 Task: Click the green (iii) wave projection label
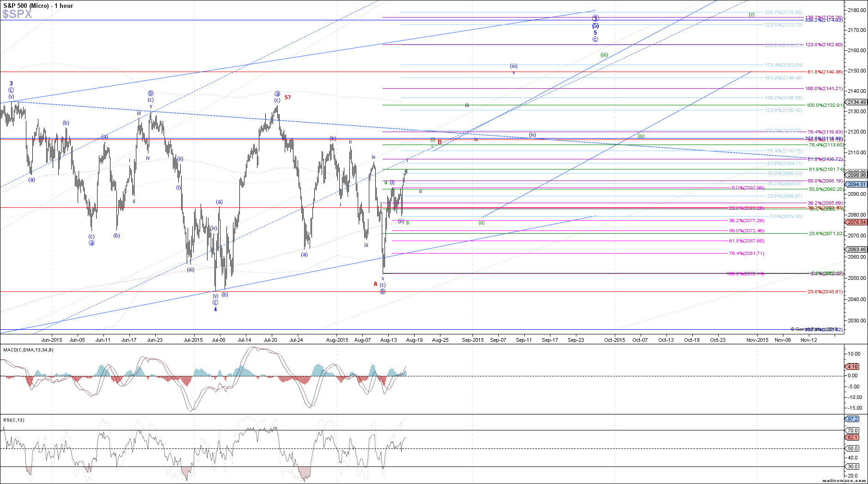[604, 55]
